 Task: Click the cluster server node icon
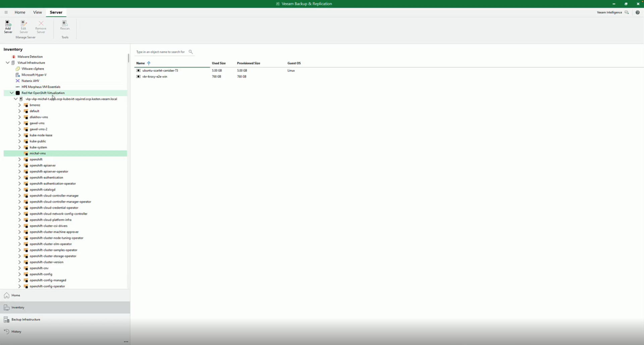pyautogui.click(x=21, y=99)
